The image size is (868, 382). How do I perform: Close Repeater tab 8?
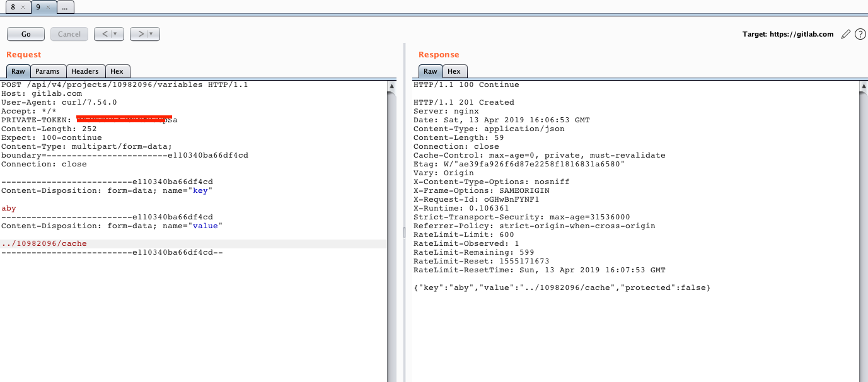[23, 8]
